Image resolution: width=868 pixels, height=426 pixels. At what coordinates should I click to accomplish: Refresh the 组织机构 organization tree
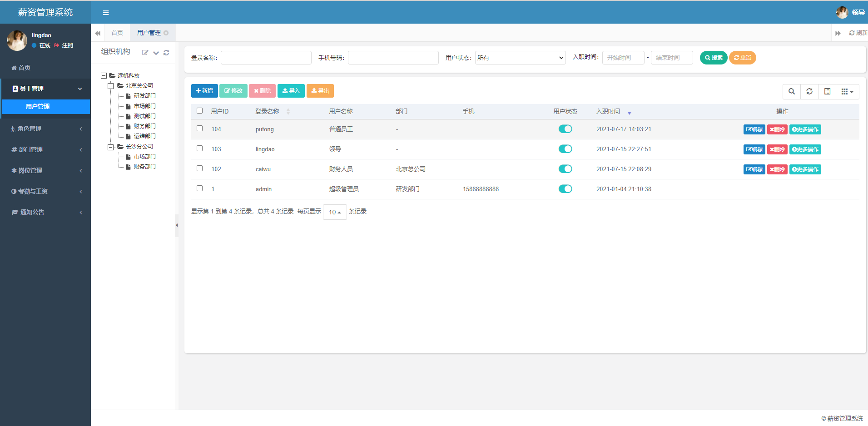pos(166,53)
